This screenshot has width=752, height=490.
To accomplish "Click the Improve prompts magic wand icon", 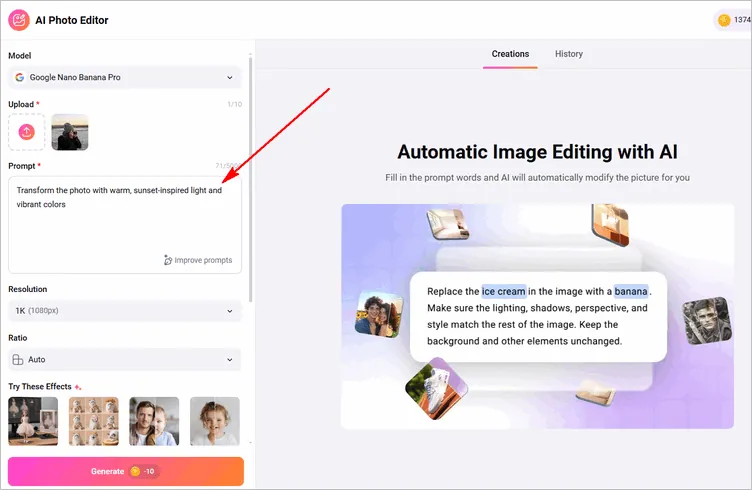I will 168,260.
